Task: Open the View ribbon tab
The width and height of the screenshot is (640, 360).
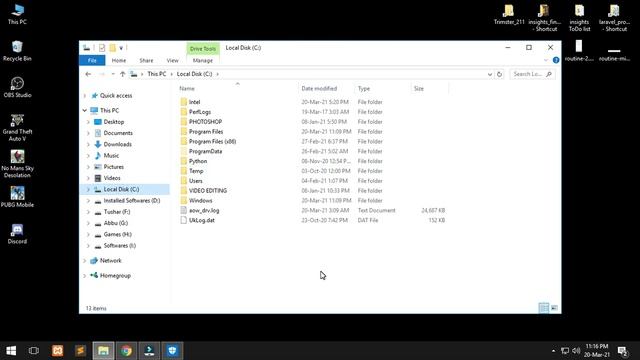Action: click(173, 60)
